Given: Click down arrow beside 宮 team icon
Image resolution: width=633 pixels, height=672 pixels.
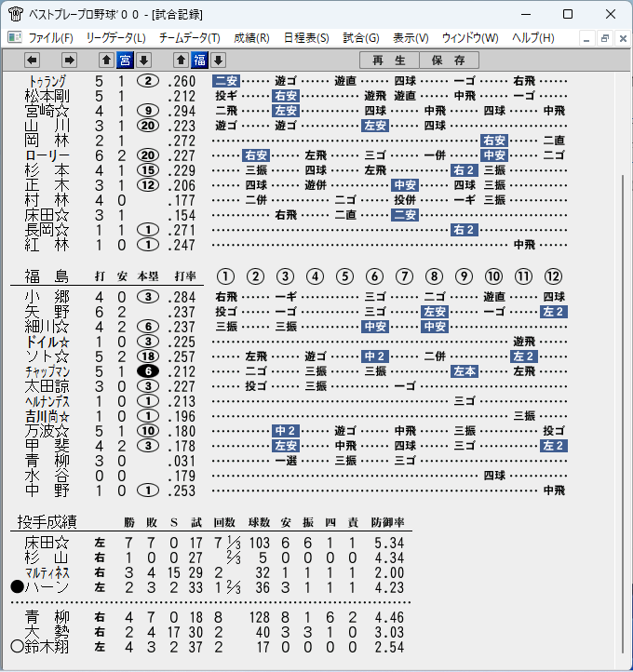Looking at the screenshot, I should (x=143, y=60).
